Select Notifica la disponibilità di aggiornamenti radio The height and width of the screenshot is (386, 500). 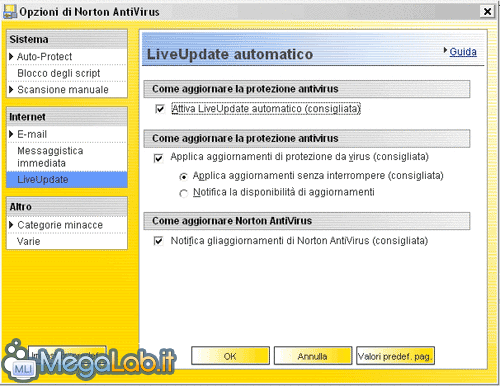tap(183, 193)
